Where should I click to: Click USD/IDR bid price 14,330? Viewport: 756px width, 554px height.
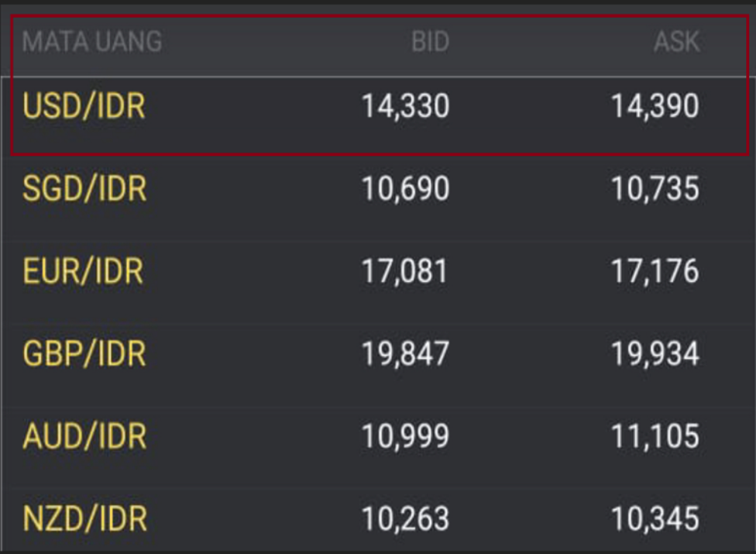coord(405,107)
